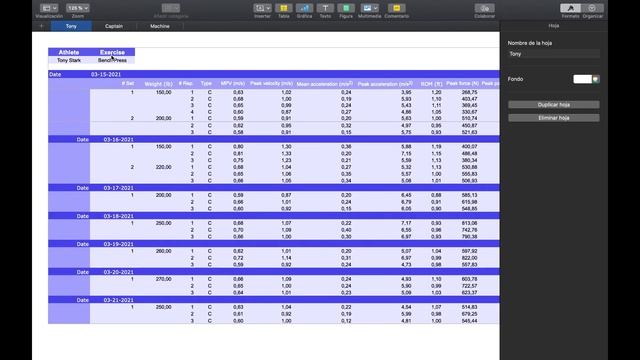Click the Peak force (N) column header
Image resolution: width=640 pixels, height=360 pixels.
462,83
